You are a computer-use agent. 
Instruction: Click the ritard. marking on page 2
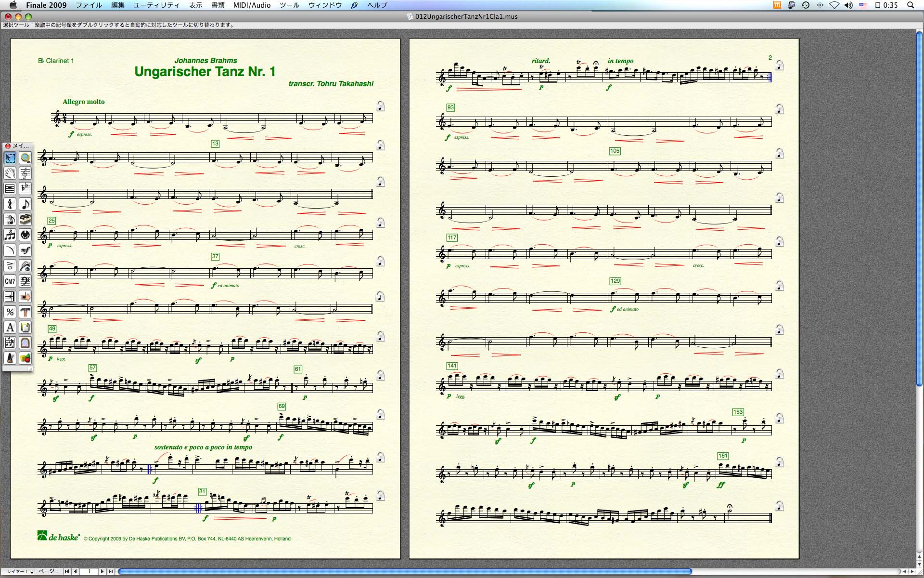pos(541,61)
